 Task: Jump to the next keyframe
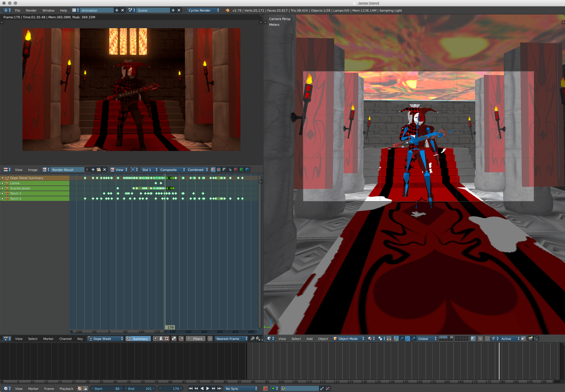pos(214,389)
